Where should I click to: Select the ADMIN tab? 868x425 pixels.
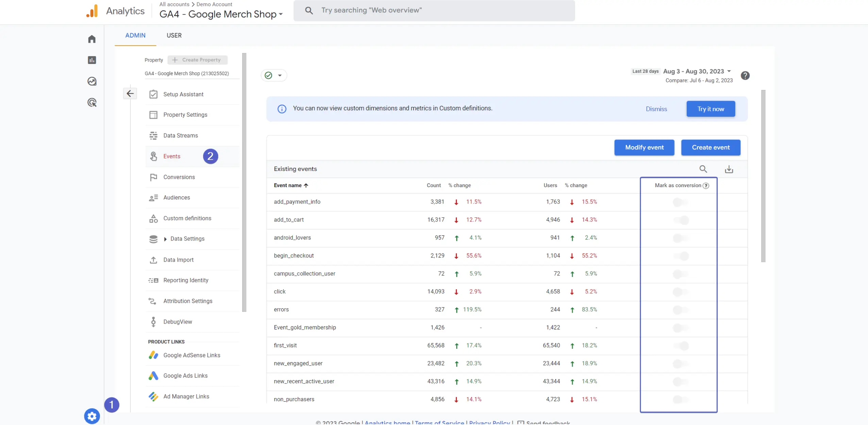pyautogui.click(x=135, y=35)
